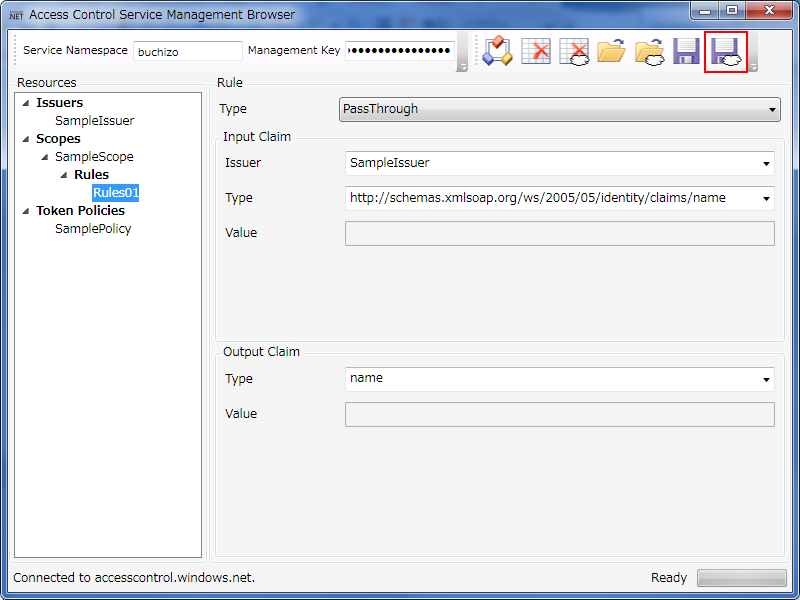
Task: Open the Output Claim Type dropdown
Action: tap(560, 379)
